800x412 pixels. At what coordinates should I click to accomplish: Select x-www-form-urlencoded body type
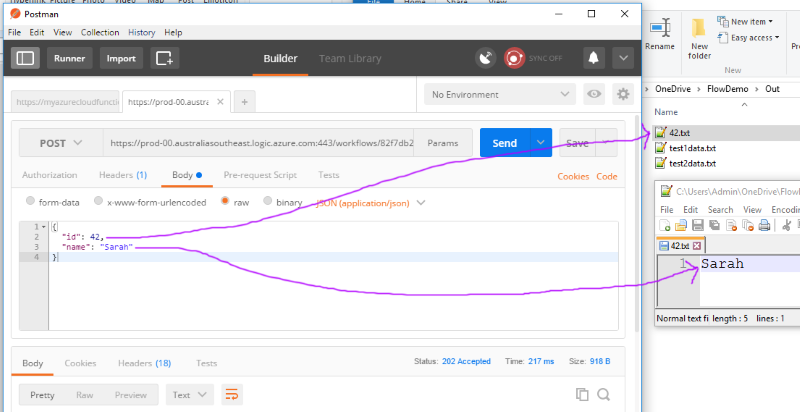(98, 201)
